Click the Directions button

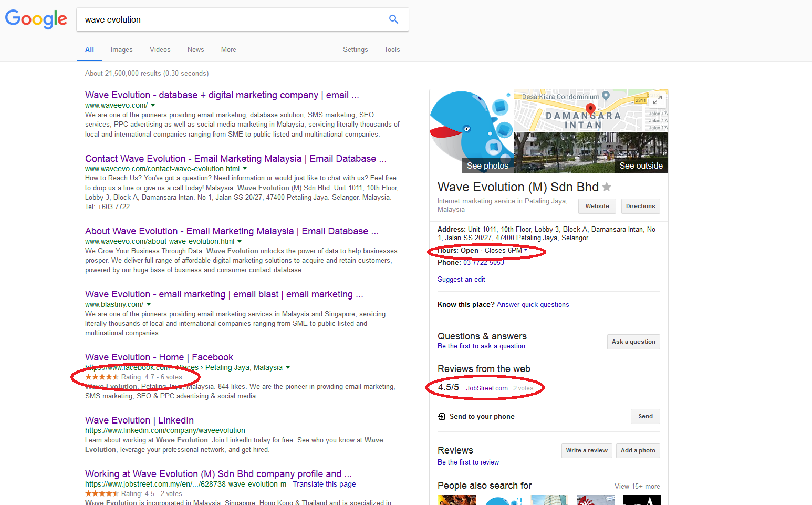[640, 206]
